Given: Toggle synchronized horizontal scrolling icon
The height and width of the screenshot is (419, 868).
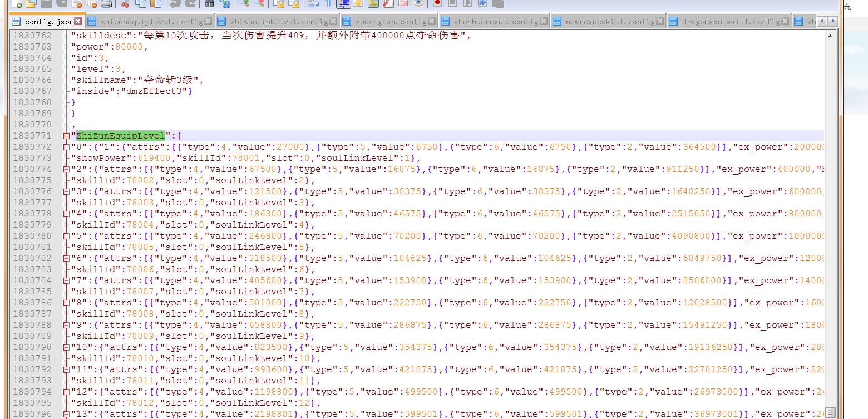Looking at the screenshot, I should (294, 3).
